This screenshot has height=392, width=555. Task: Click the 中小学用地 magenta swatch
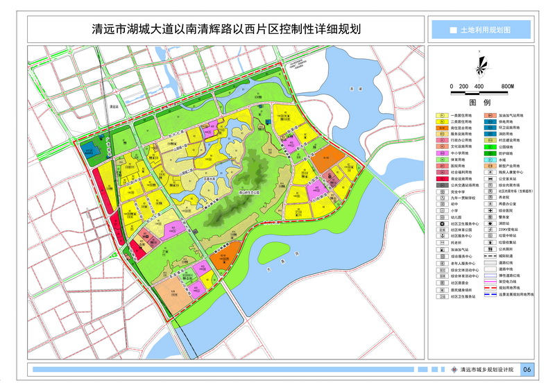[441, 153]
